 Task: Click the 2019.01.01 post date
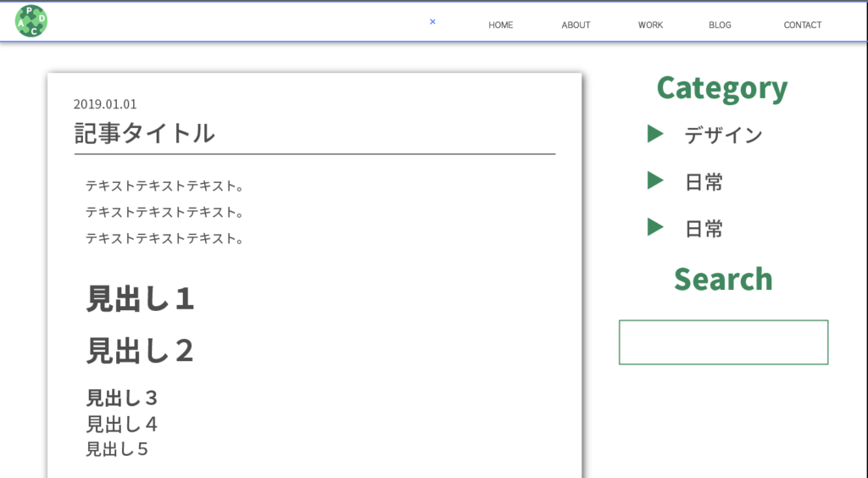(105, 104)
